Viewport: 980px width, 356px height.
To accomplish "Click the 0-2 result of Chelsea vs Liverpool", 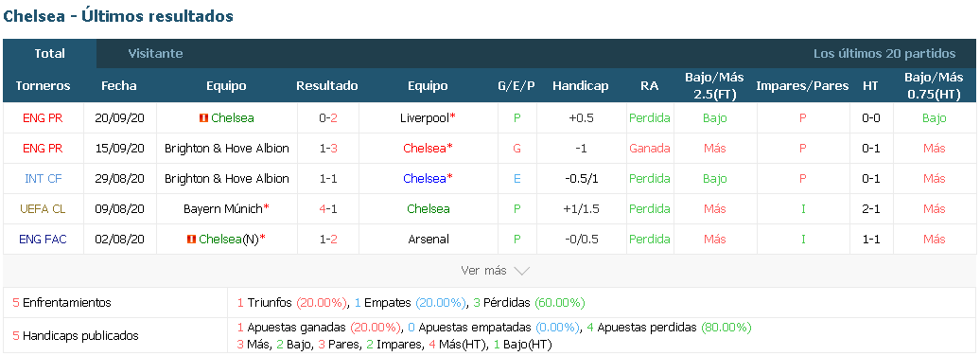I will (328, 118).
